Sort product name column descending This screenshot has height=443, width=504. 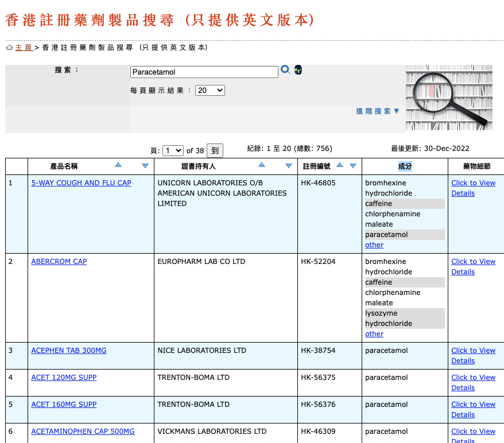click(x=145, y=166)
